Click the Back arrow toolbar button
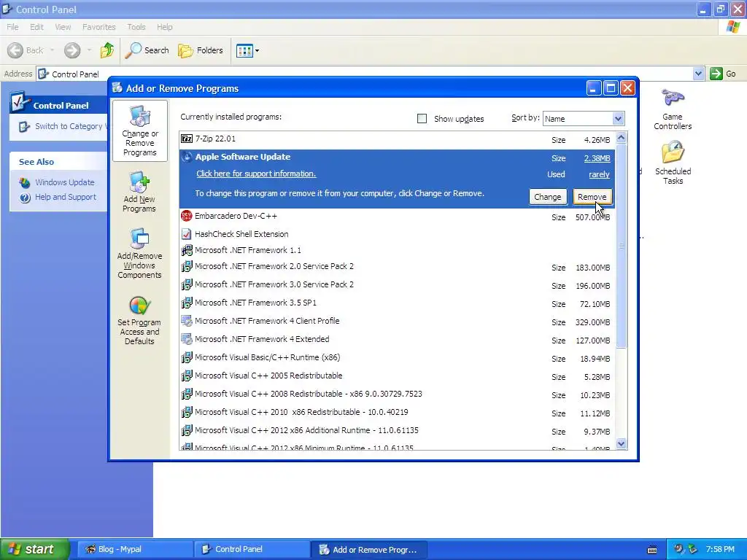The image size is (747, 560). (x=25, y=50)
